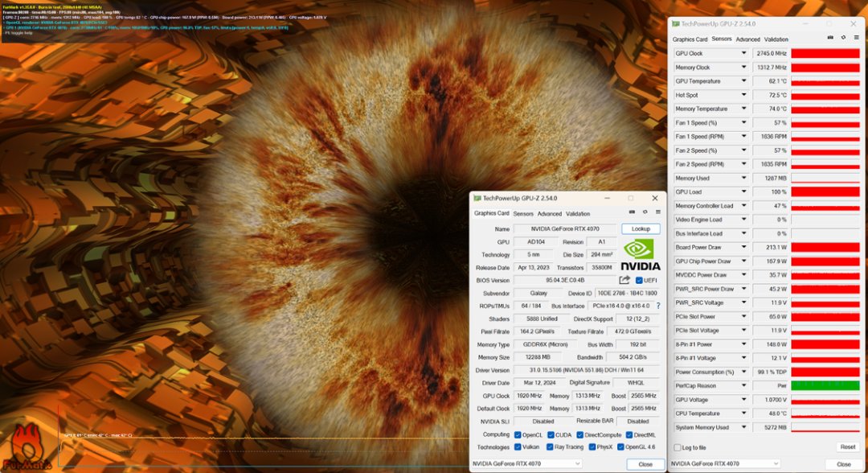868x473 pixels.
Task: Toggle the Vulkan checkbox
Action: [518, 447]
